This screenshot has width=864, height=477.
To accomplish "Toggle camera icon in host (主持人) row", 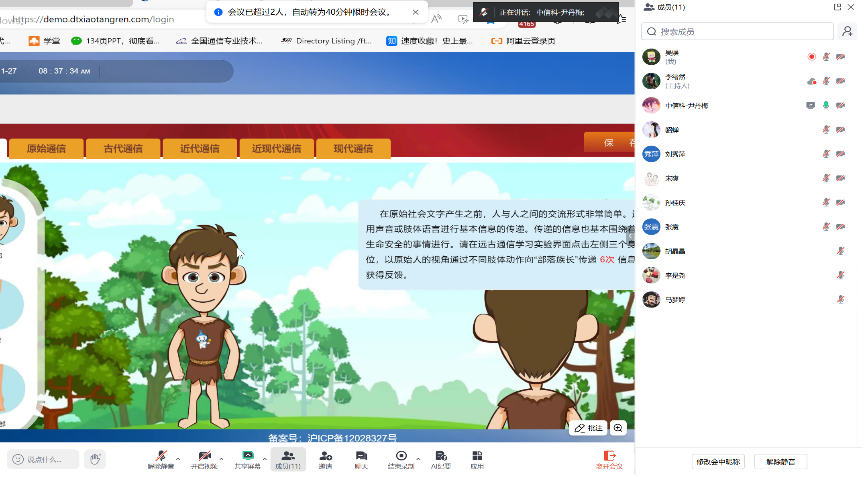I will pyautogui.click(x=841, y=81).
